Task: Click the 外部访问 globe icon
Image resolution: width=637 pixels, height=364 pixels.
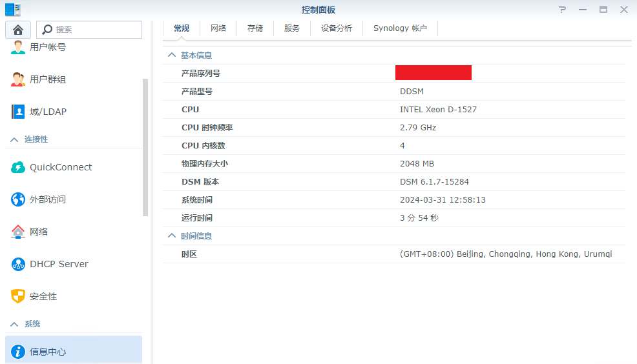Action: pos(18,199)
